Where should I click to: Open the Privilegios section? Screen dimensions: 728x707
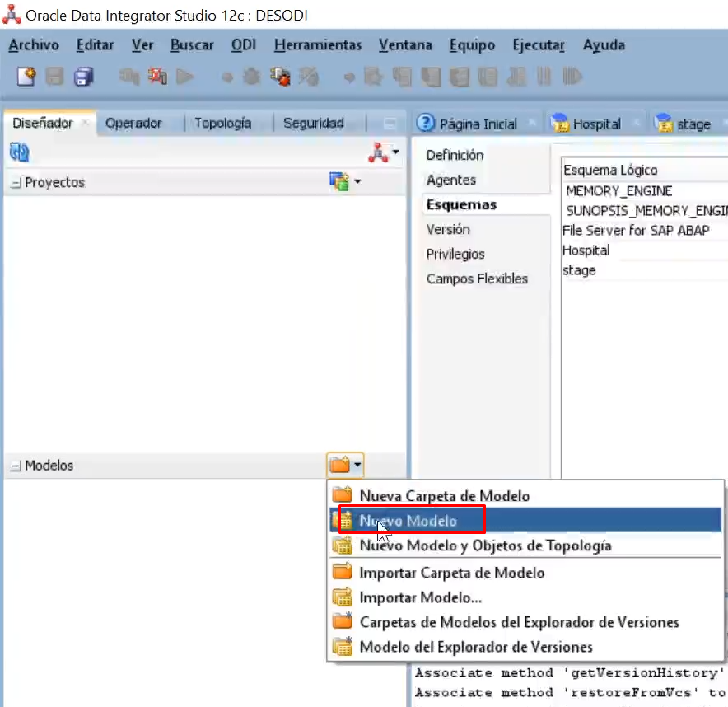(x=455, y=254)
